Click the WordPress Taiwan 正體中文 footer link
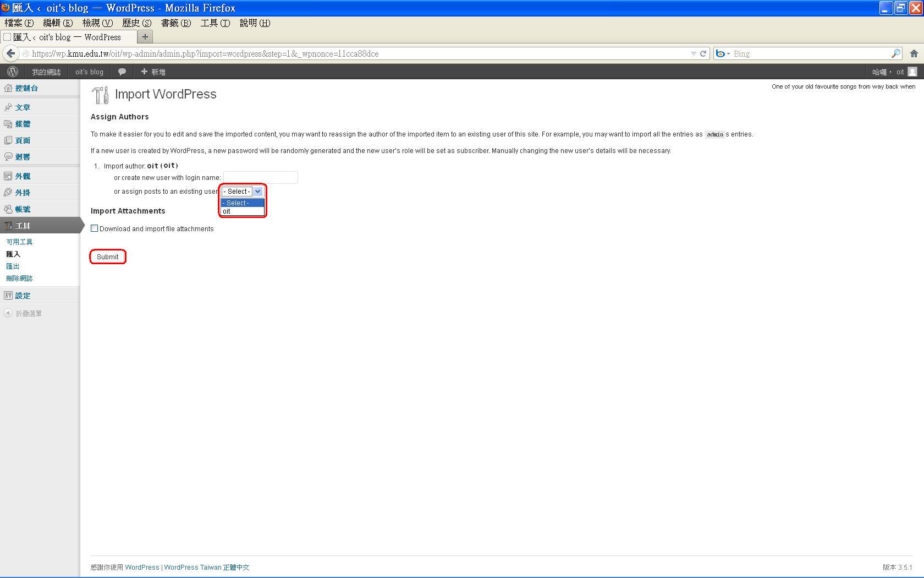 click(207, 568)
